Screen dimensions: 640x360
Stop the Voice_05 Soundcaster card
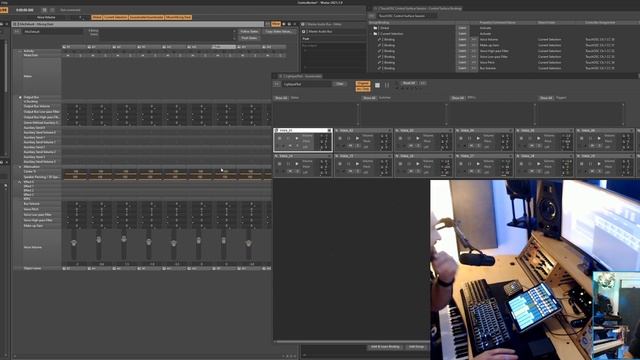click(522, 138)
